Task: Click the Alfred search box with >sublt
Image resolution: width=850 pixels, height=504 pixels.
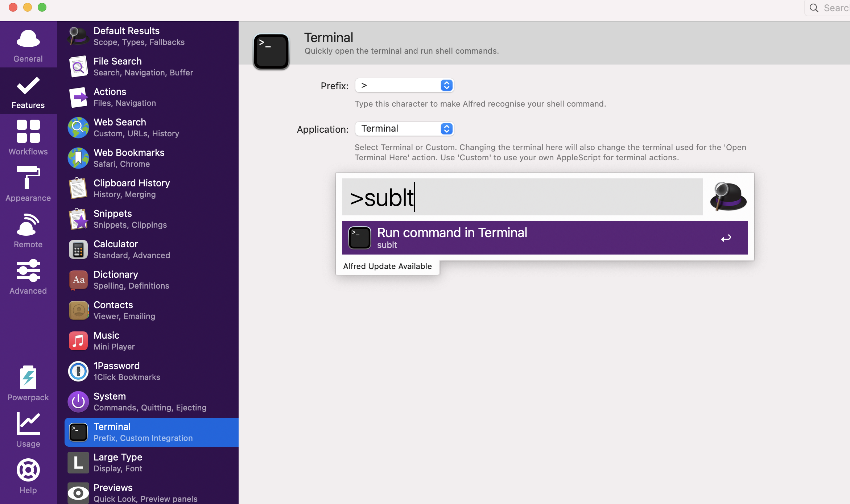Action: point(522,197)
